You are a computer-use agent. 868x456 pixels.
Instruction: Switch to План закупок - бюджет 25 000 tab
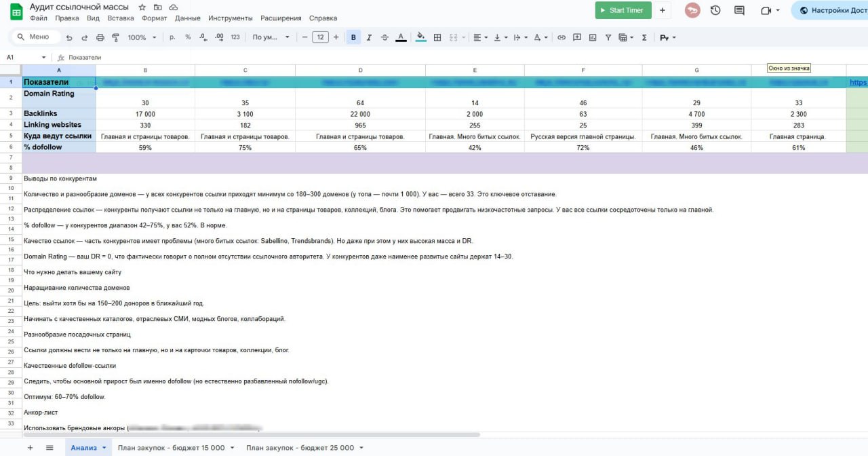pyautogui.click(x=300, y=448)
